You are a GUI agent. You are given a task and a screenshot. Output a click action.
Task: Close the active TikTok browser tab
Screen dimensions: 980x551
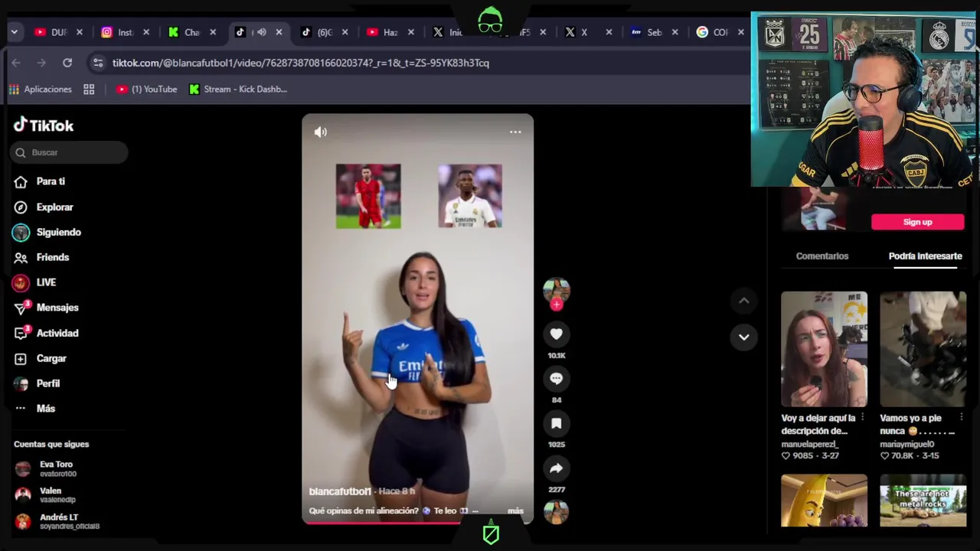point(279,32)
